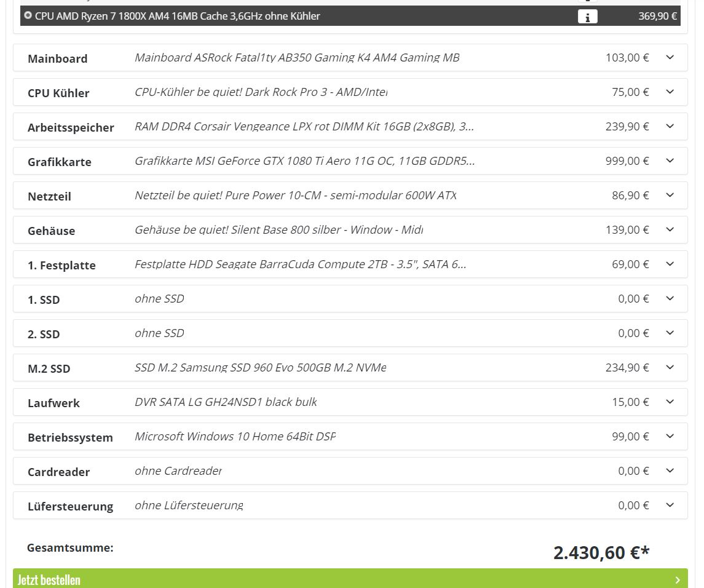Click the be quiet! Pure Power 10-CM entry
Image resolution: width=704 pixels, height=588 pixels.
295,196
